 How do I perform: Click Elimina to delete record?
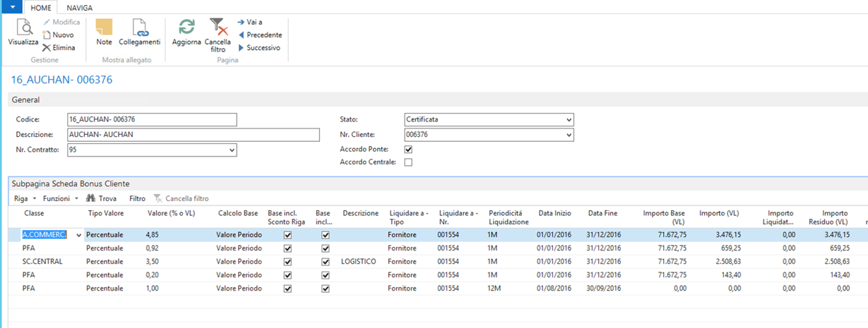[59, 47]
